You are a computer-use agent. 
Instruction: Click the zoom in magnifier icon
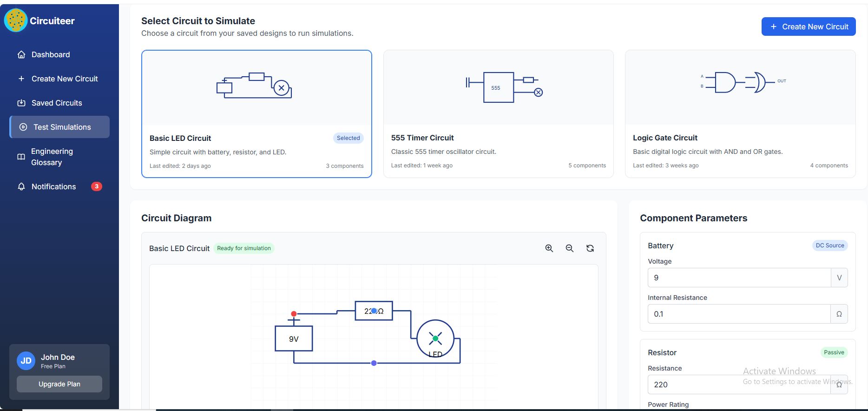click(549, 248)
